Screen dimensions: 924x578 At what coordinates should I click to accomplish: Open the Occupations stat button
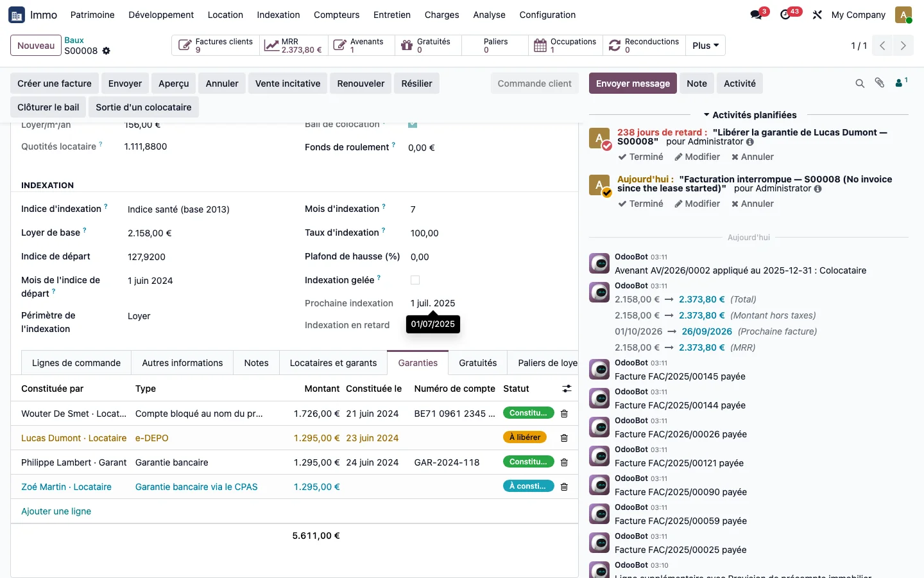565,46
